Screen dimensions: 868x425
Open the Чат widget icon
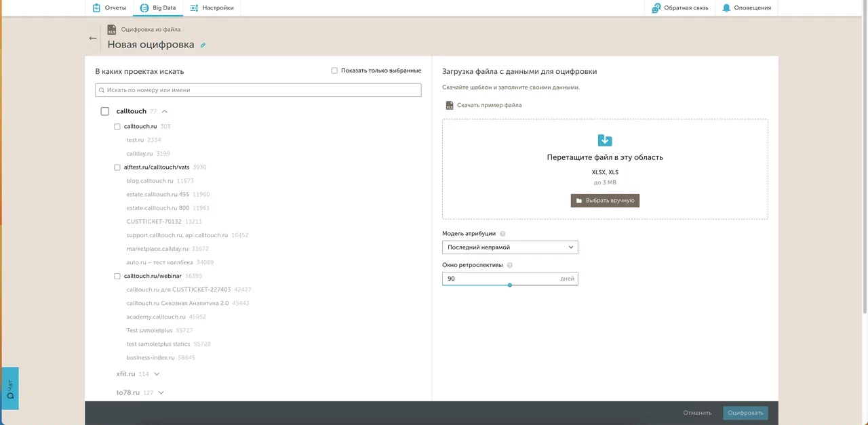10,388
